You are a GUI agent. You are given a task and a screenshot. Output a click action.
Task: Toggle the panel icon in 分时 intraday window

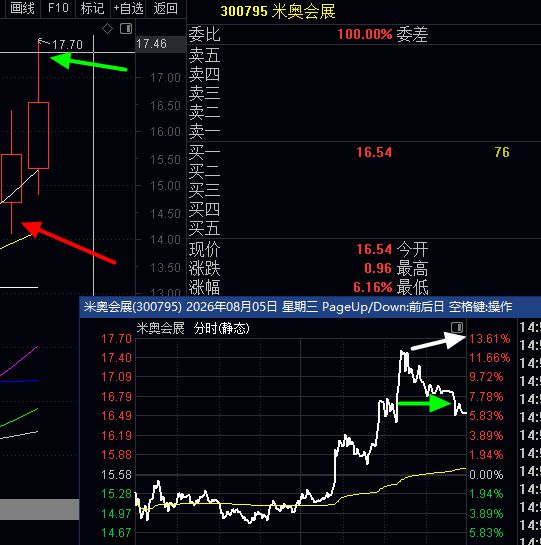tap(457, 327)
